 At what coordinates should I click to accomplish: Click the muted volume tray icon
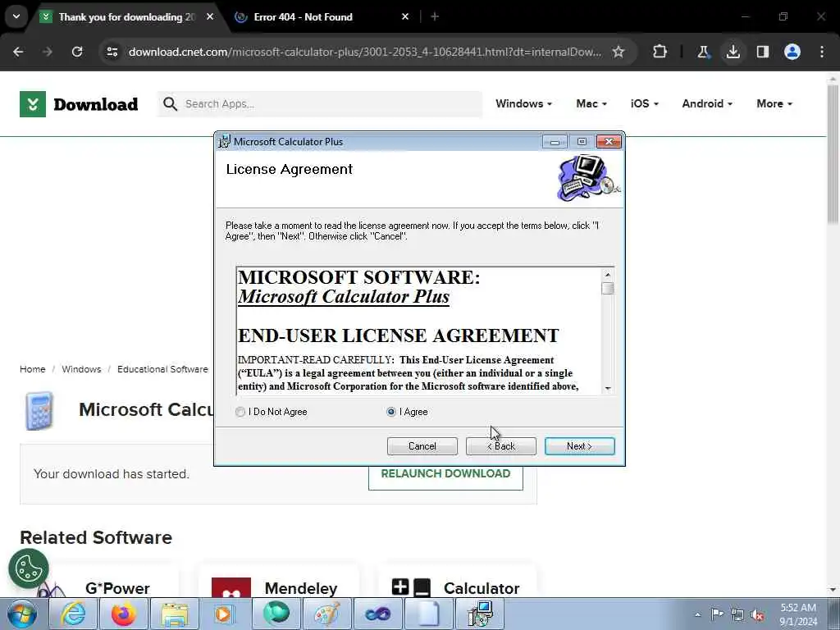click(x=757, y=614)
